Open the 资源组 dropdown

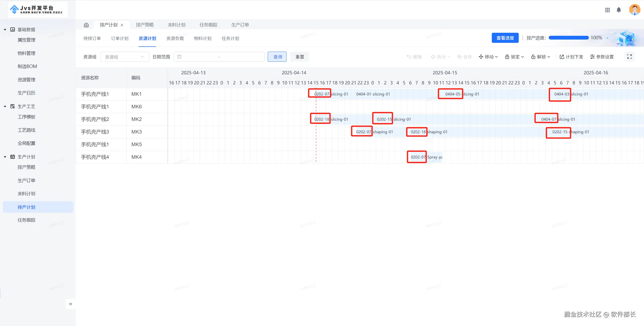[125, 57]
